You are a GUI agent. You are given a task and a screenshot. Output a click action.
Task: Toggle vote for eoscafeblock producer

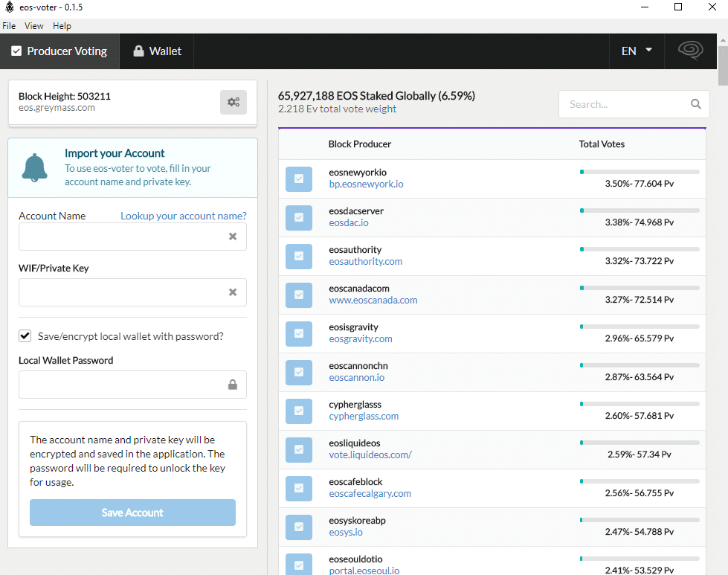pos(298,488)
